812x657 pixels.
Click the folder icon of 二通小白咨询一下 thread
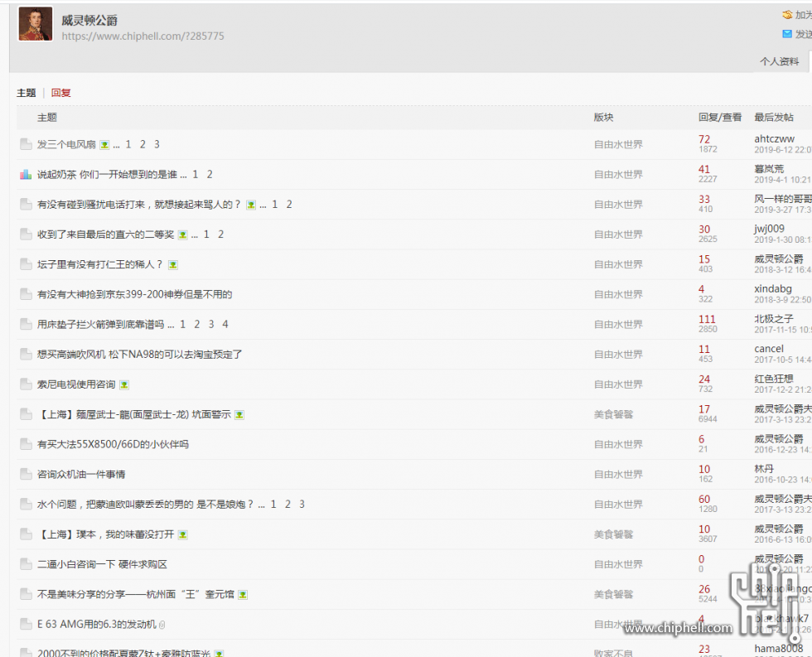(x=26, y=564)
